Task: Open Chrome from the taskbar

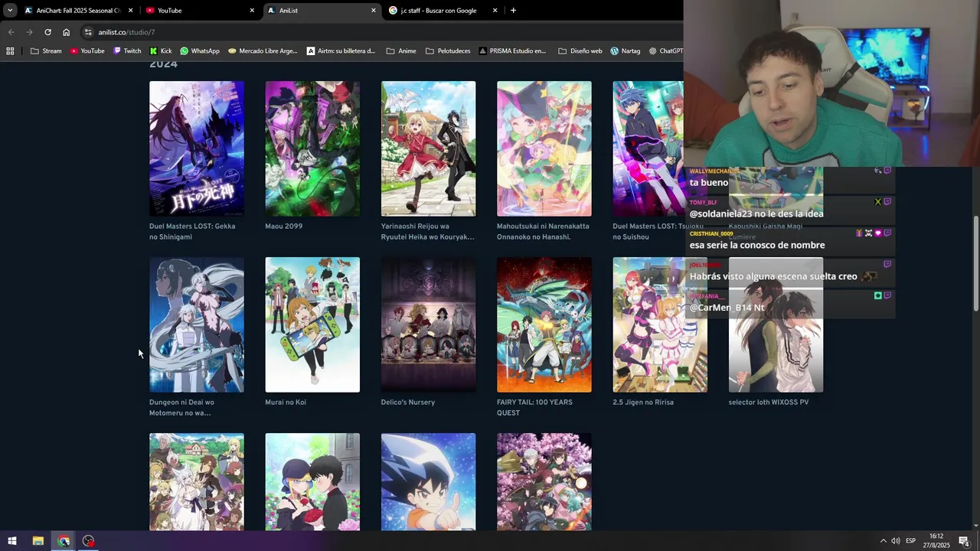Action: [64, 541]
